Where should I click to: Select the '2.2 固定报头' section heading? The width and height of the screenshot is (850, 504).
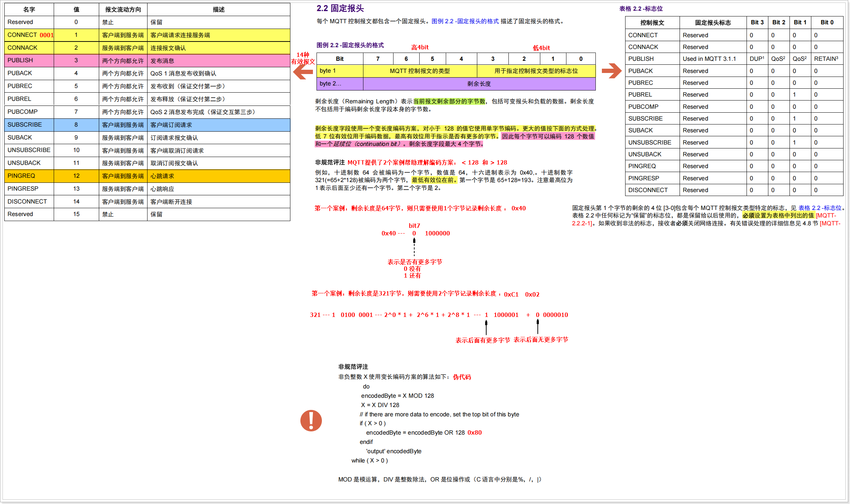point(340,9)
